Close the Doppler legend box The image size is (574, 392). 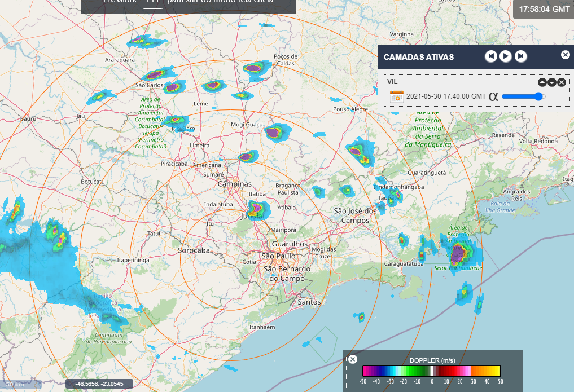coord(353,359)
